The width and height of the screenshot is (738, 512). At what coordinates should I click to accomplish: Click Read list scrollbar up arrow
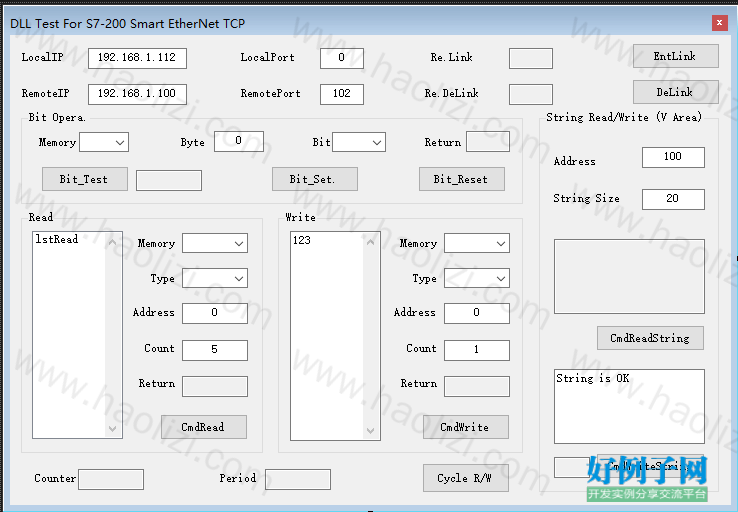pos(112,242)
